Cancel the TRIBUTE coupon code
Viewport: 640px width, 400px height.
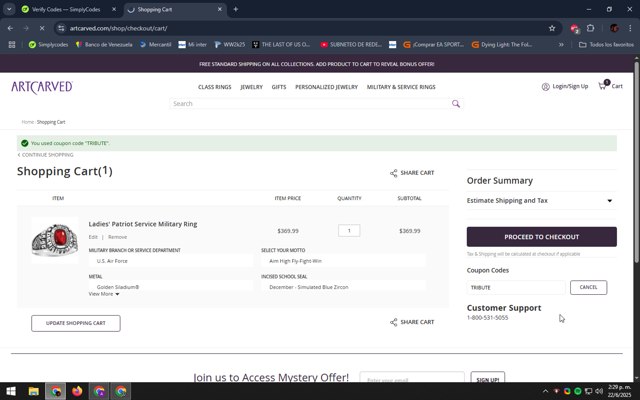[x=588, y=287]
